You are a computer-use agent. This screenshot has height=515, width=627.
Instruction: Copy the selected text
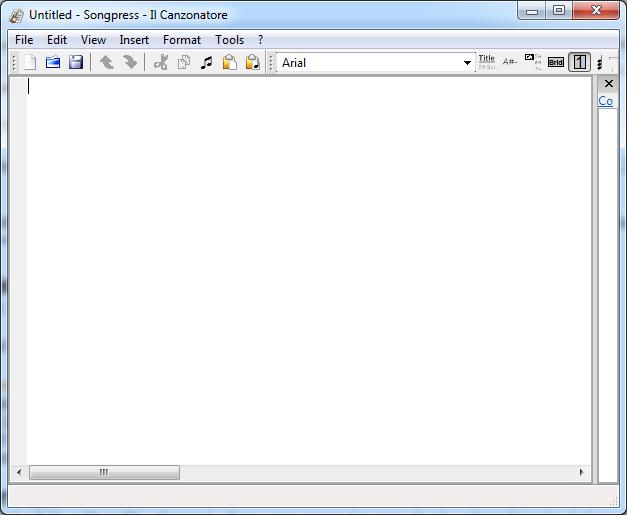click(184, 62)
